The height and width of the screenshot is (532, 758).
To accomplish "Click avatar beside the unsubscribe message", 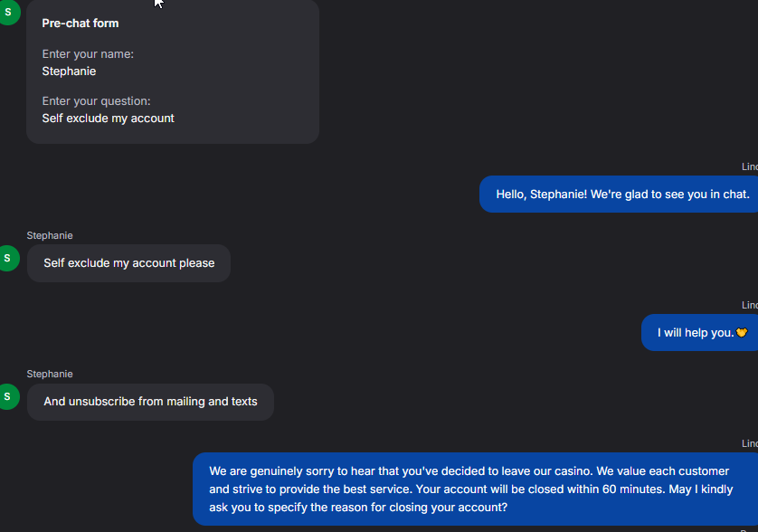I will point(8,396).
